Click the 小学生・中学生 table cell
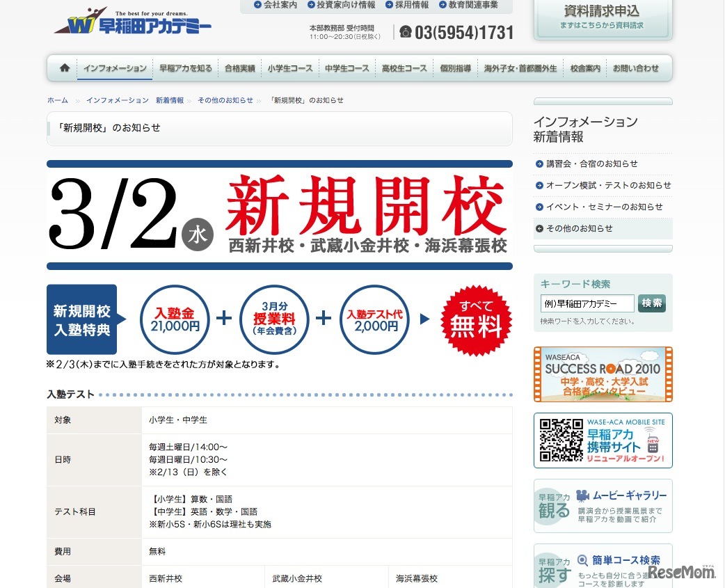 (x=327, y=420)
